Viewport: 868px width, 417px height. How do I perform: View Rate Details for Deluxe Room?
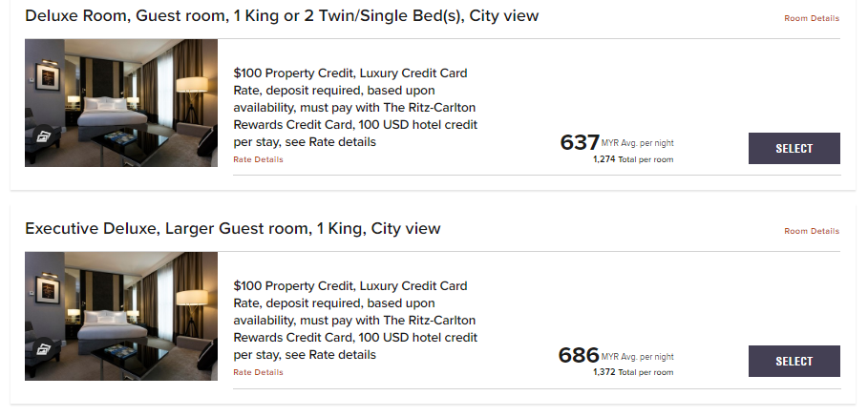[258, 159]
